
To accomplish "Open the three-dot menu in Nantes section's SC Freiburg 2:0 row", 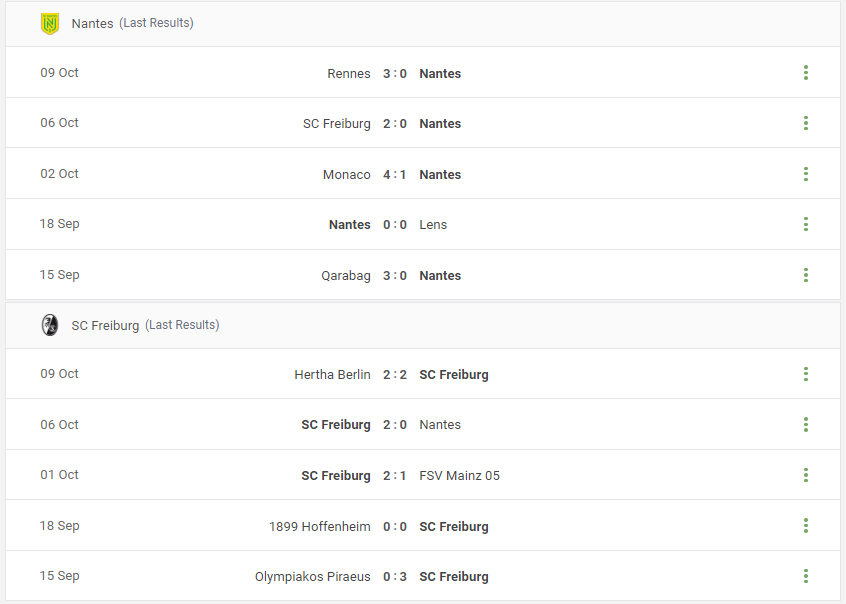I will point(806,123).
